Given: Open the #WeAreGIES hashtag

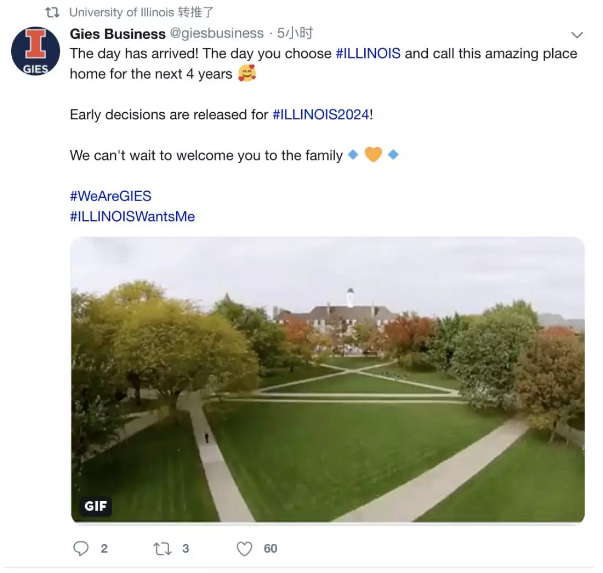Looking at the screenshot, I should point(110,196).
